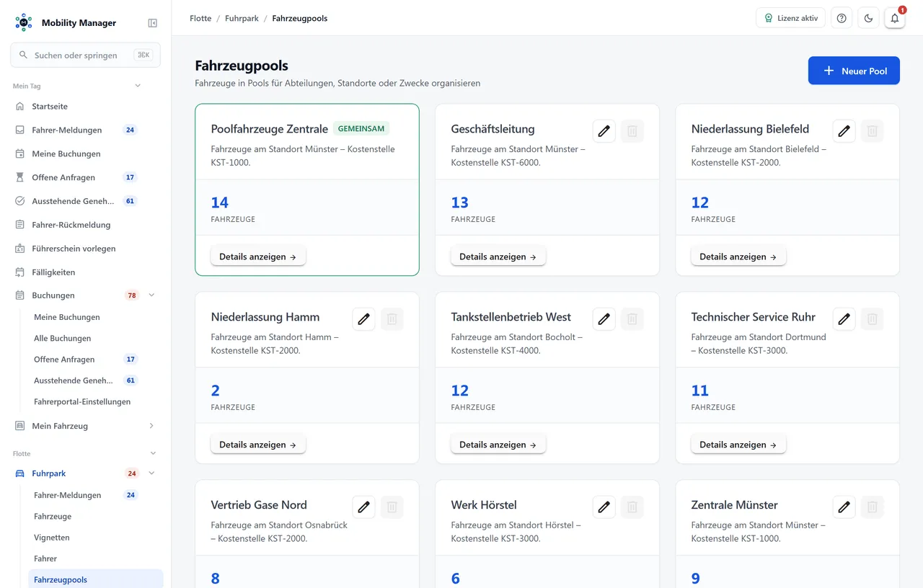The height and width of the screenshot is (588, 923).
Task: Click the Lizenz aktiv status button
Action: (790, 18)
